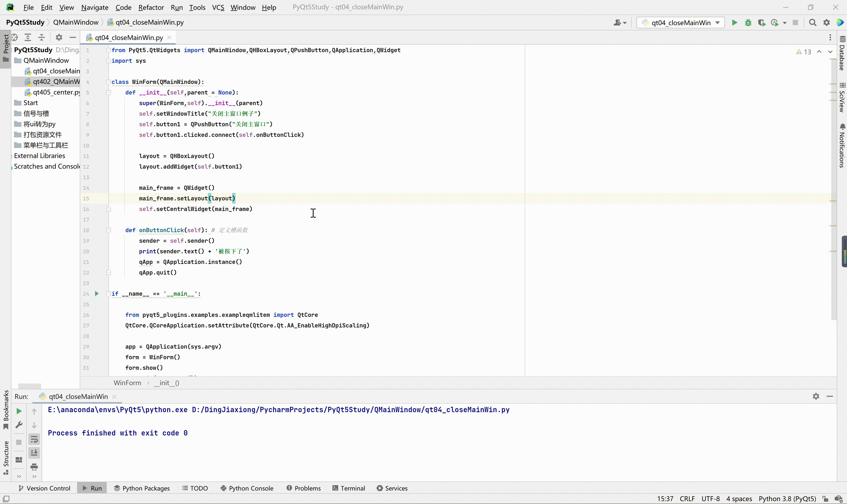Switch to the Terminal tab
The image size is (847, 504).
352,488
